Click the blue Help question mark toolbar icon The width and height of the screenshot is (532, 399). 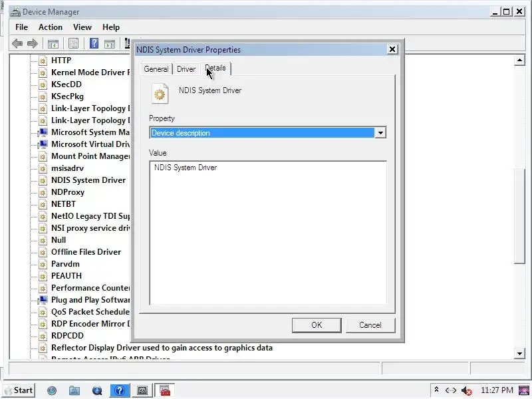click(x=94, y=43)
